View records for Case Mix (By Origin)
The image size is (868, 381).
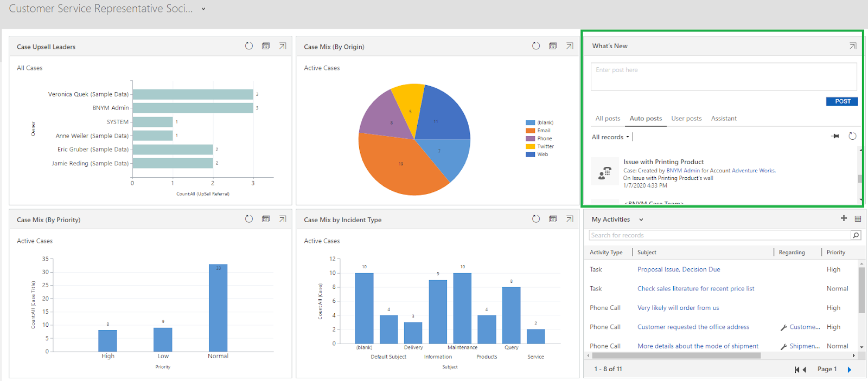pos(553,46)
